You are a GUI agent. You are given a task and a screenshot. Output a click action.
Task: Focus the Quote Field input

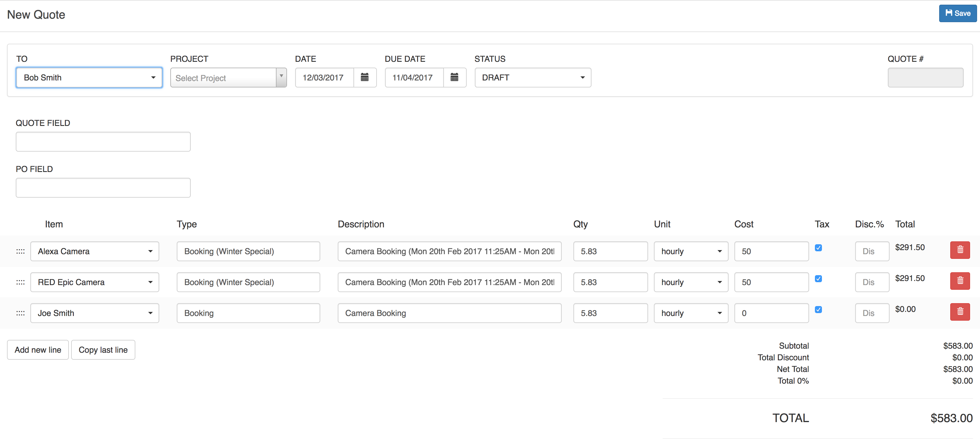(103, 142)
